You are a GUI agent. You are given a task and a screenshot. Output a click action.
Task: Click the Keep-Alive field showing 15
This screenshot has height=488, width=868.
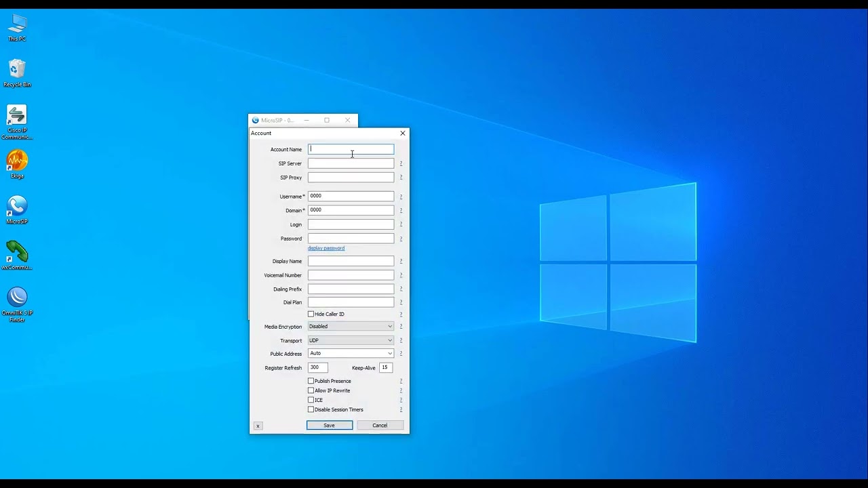pyautogui.click(x=385, y=367)
